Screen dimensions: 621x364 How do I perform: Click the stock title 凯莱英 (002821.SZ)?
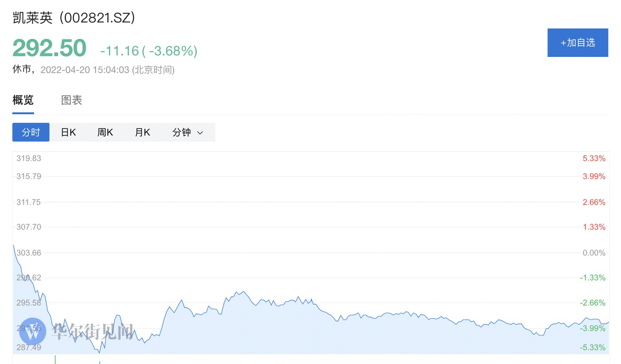(74, 18)
